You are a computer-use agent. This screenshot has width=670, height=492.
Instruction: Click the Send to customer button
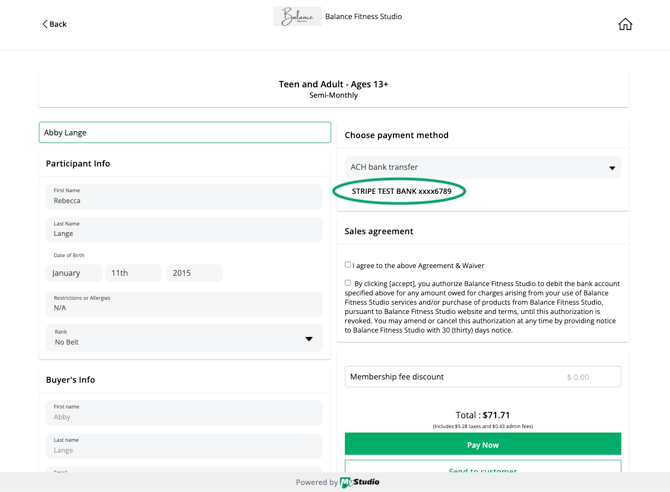point(483,468)
